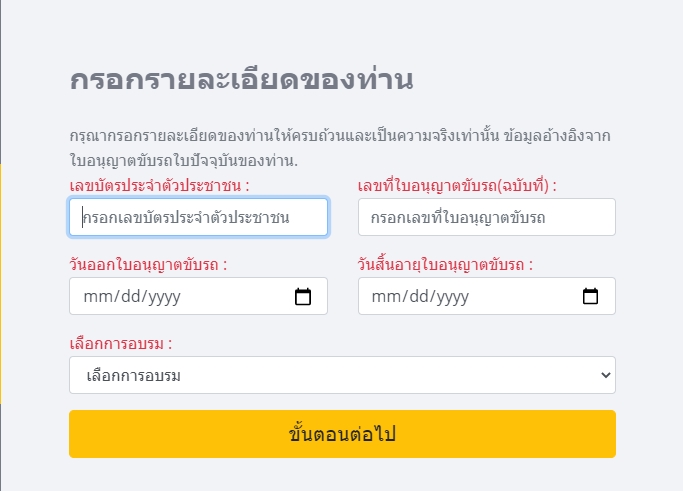Click the วันออกใบอนุญาตขับรถ label
The image size is (683, 491).
148,265
